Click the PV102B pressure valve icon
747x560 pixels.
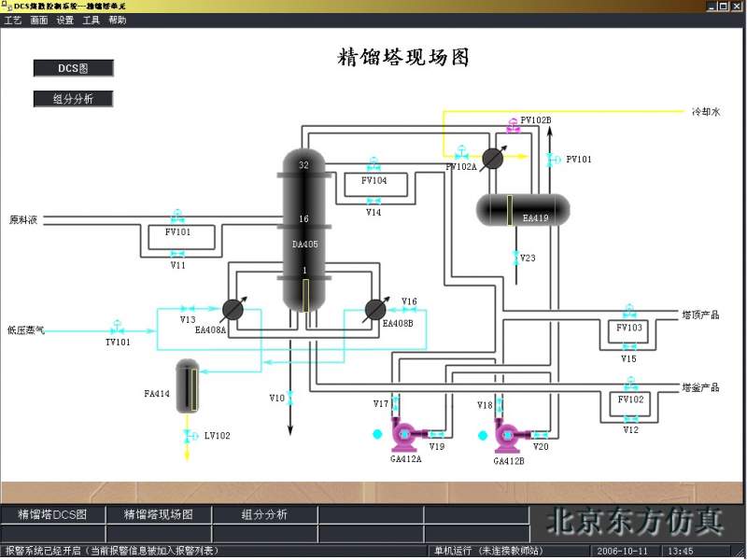(513, 125)
